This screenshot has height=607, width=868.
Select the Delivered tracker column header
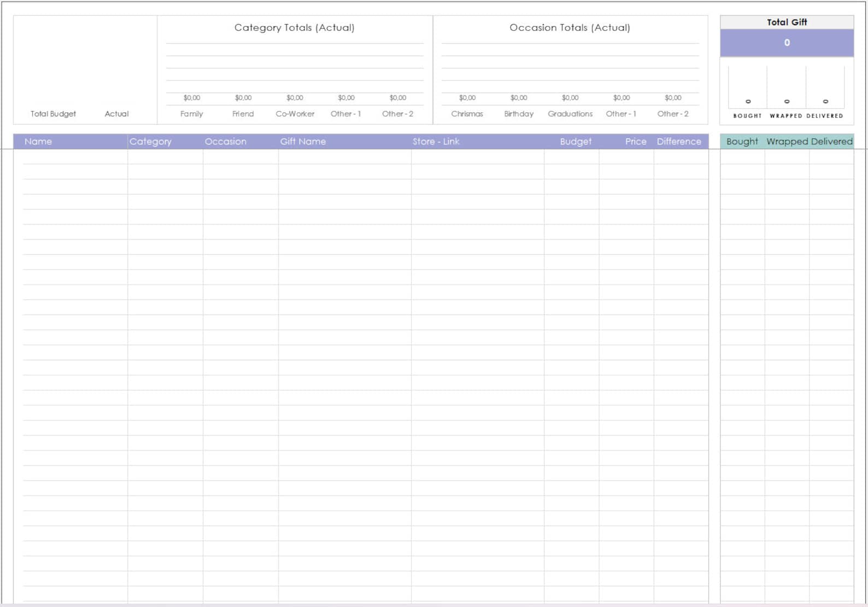[832, 142]
